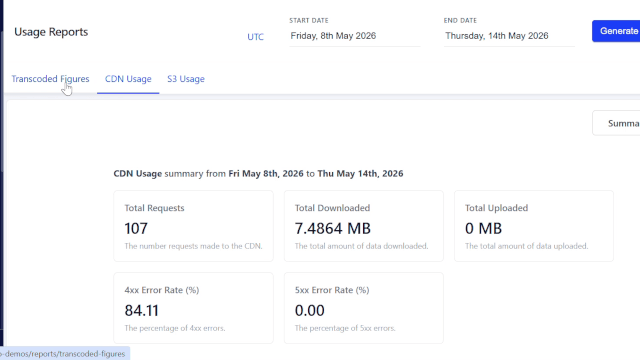Click the UTC timezone link
640x360 pixels.
tap(256, 37)
